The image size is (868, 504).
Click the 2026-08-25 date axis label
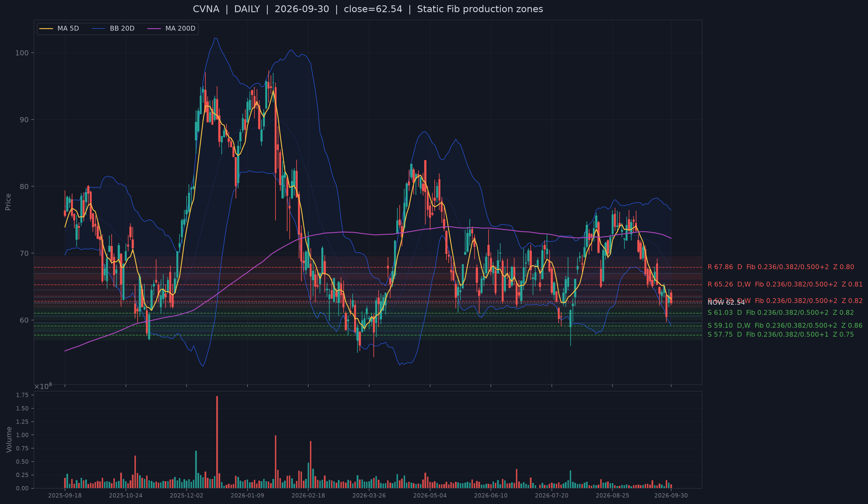click(x=612, y=495)
